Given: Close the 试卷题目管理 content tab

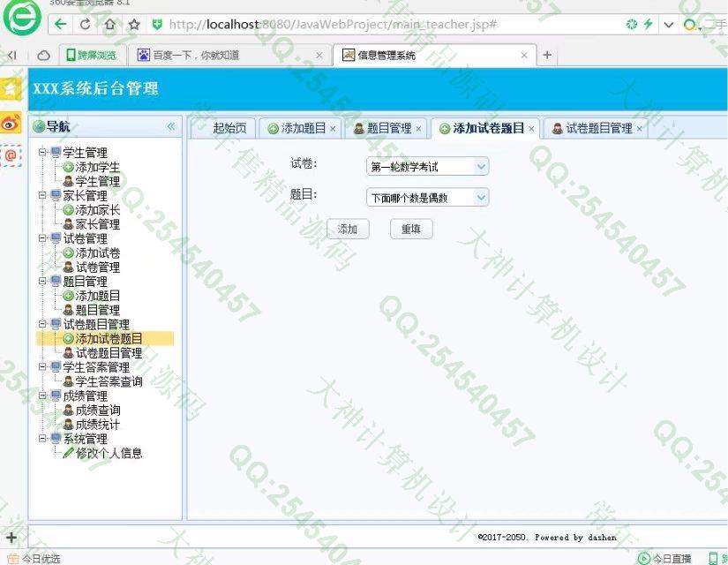Looking at the screenshot, I should (x=640, y=129).
